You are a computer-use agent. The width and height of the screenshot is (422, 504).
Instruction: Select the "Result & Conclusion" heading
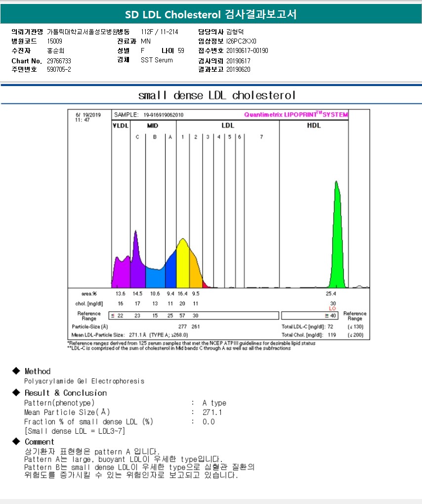click(x=66, y=393)
